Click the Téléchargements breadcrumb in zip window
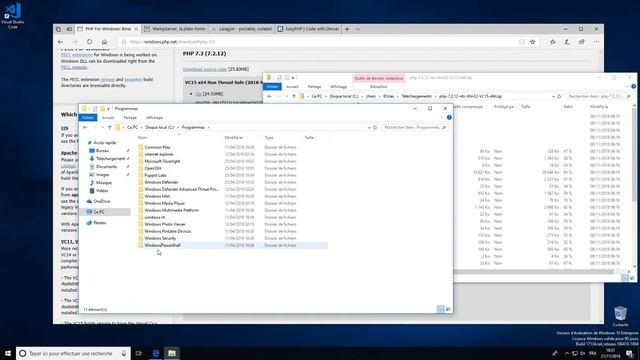 pyautogui.click(x=416, y=96)
